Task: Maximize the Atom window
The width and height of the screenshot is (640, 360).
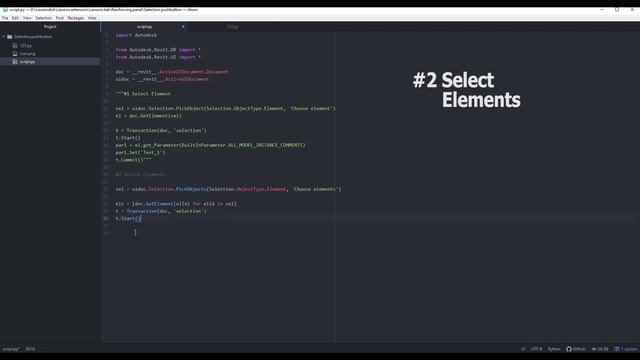Action: (617, 9)
